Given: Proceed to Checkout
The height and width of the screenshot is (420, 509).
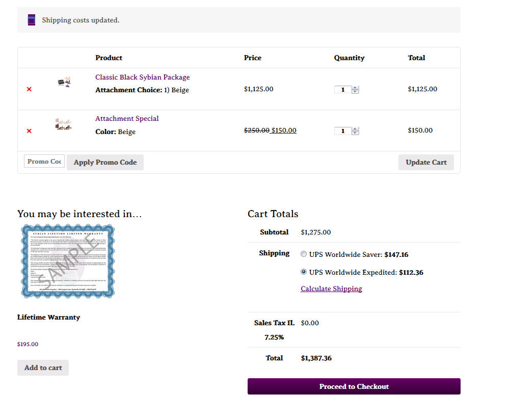Looking at the screenshot, I should pyautogui.click(x=354, y=386).
